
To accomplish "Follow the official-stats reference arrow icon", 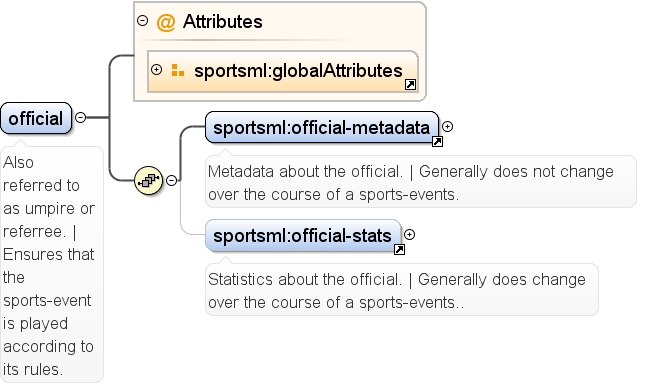I will coord(399,250).
